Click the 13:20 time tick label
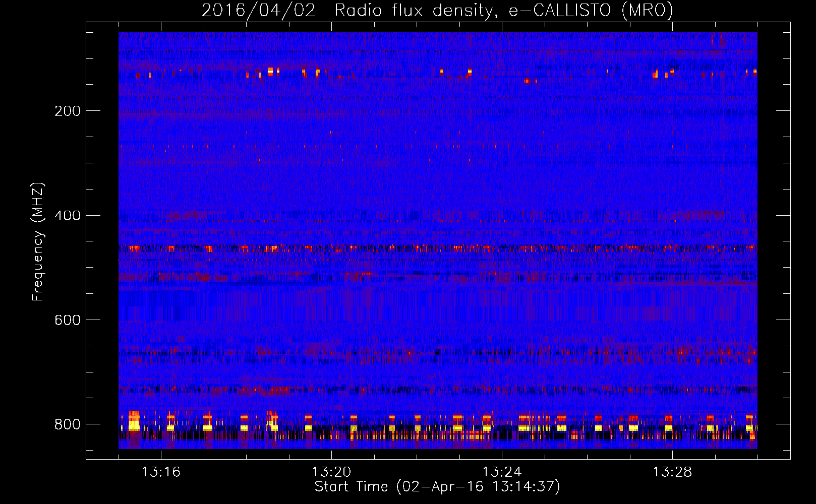 [x=331, y=472]
